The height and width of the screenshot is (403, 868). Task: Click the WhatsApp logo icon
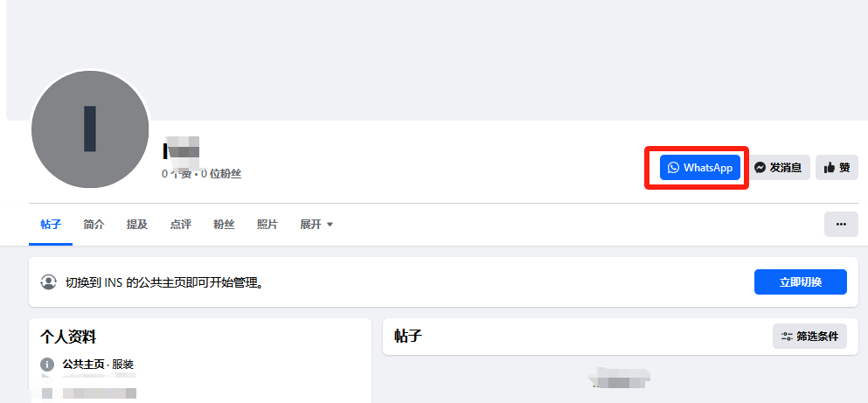pos(673,167)
